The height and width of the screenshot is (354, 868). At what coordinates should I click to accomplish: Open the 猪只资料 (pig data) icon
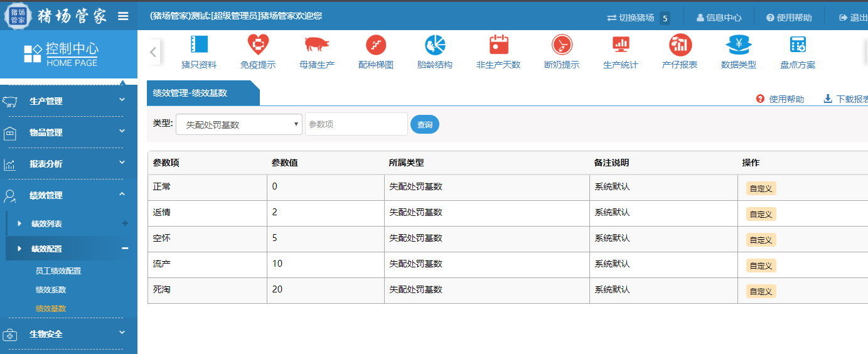click(199, 45)
